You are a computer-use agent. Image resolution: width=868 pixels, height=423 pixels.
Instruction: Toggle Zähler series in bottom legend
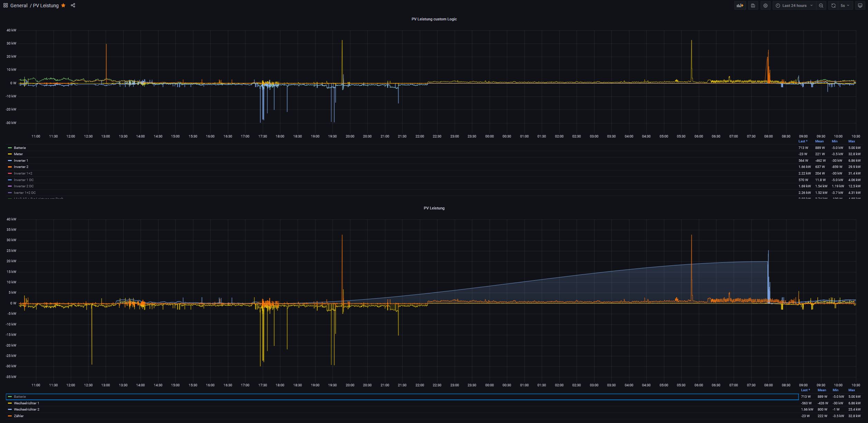pyautogui.click(x=19, y=416)
